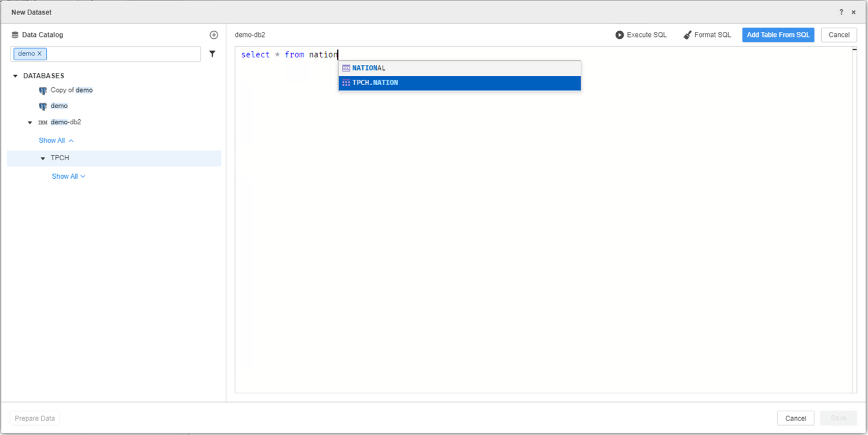Click the Execute SQL play icon
The width and height of the screenshot is (868, 435).
click(x=620, y=35)
